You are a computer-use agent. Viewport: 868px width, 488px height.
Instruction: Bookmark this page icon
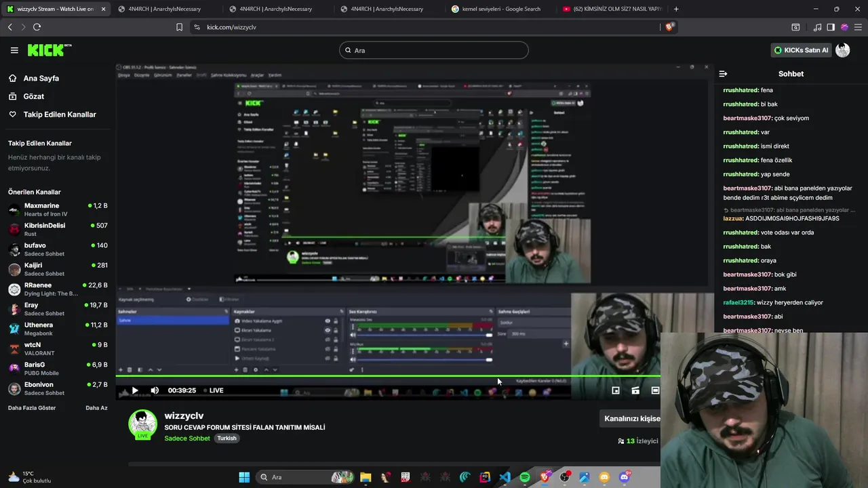[x=179, y=27]
